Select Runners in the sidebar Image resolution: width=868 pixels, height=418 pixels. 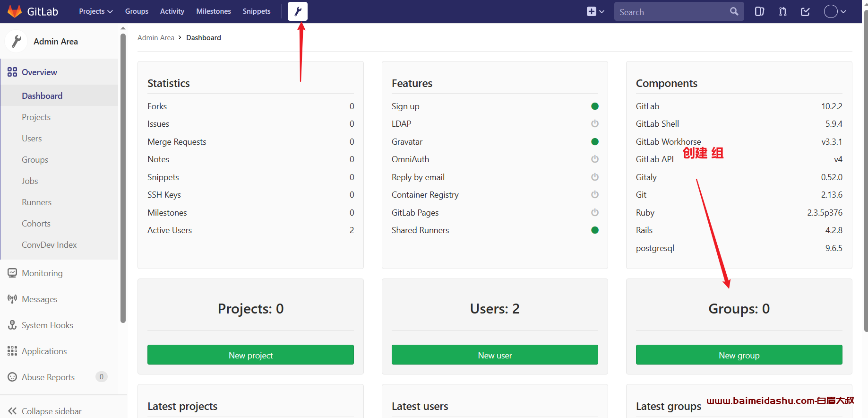[59, 202]
